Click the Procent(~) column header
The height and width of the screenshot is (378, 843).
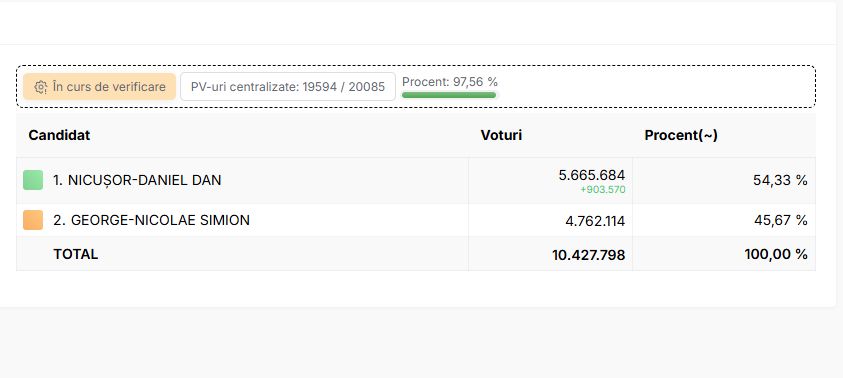[681, 135]
